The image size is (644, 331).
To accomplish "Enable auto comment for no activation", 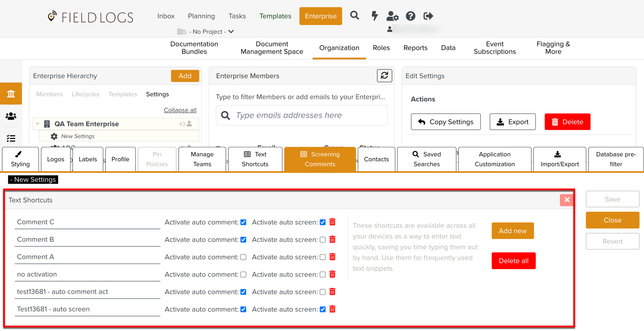I will [243, 274].
